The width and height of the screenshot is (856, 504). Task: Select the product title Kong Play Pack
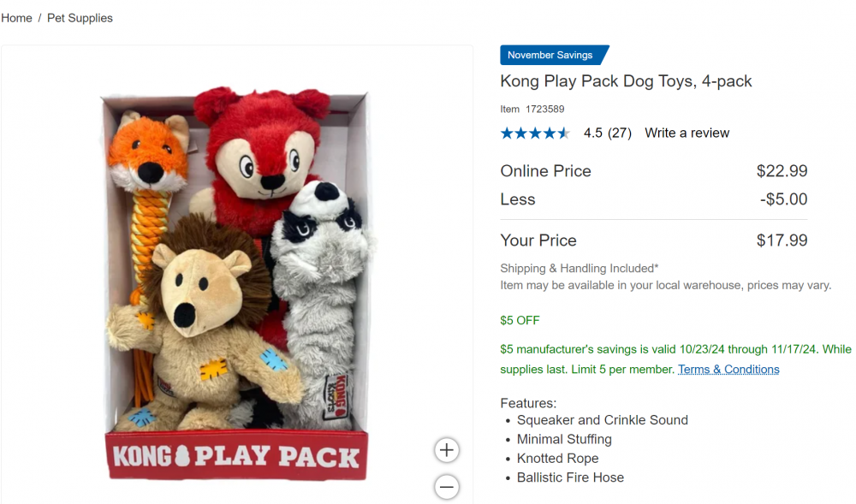pyautogui.click(x=626, y=81)
